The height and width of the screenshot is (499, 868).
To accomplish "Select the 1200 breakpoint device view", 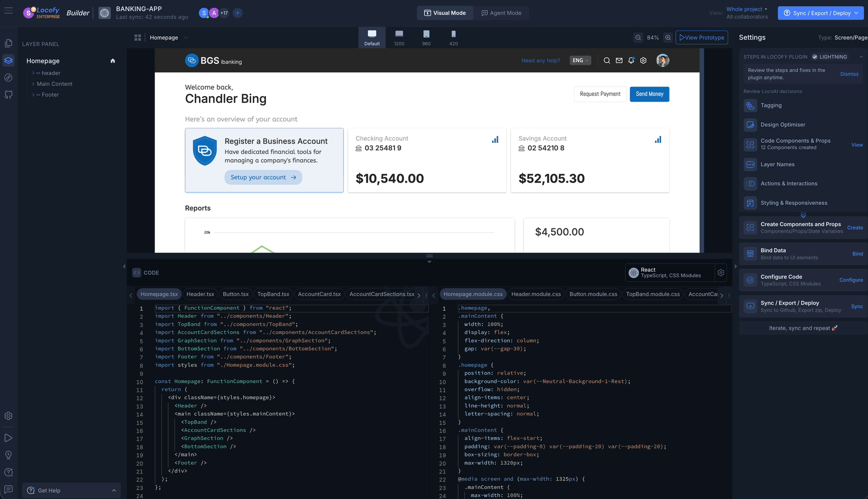I will 399,38.
